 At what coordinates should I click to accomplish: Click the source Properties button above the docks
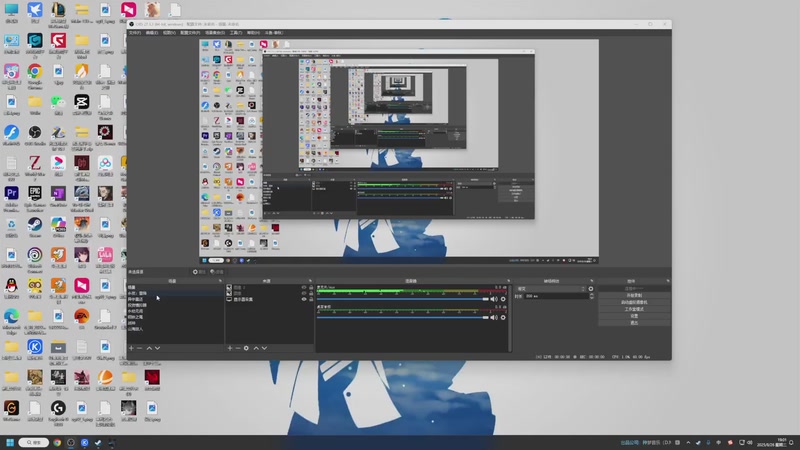[x=199, y=272]
